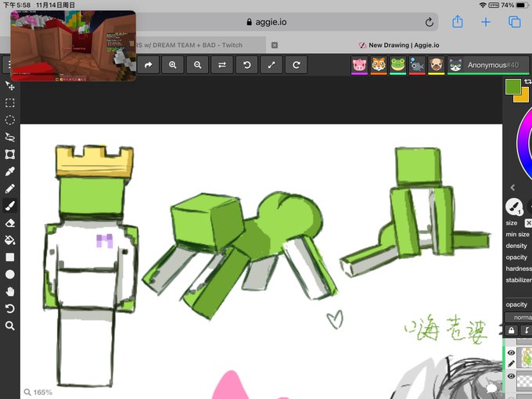Screen dimensions: 532x399
Task: Rotate the view clockwise
Action: coord(297,65)
